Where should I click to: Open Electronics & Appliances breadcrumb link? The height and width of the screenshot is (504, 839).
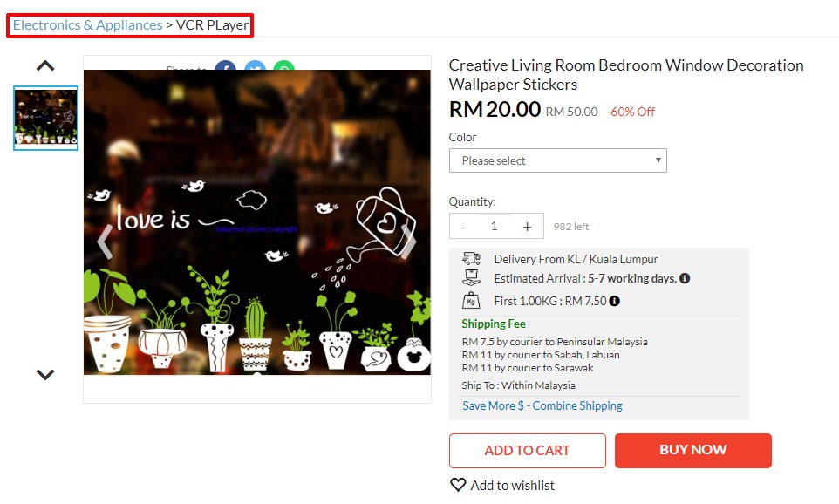coord(88,25)
